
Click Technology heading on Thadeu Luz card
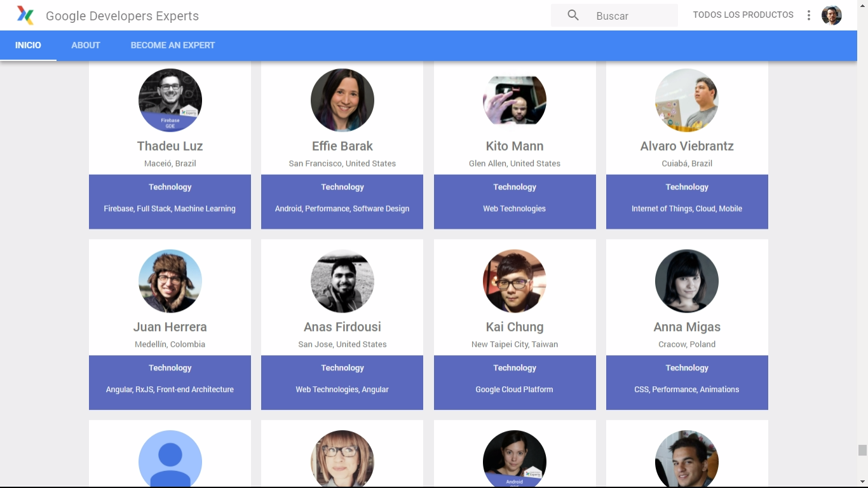coord(170,187)
